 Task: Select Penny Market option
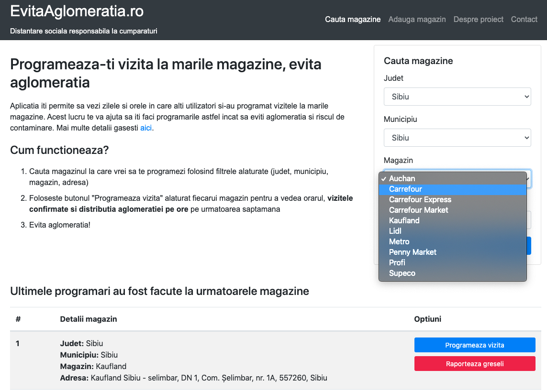452,252
